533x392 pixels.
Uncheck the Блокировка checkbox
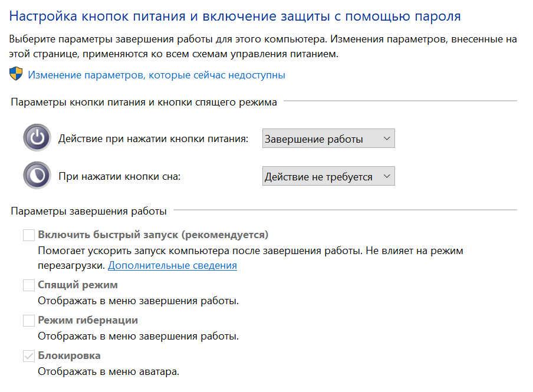coord(29,356)
